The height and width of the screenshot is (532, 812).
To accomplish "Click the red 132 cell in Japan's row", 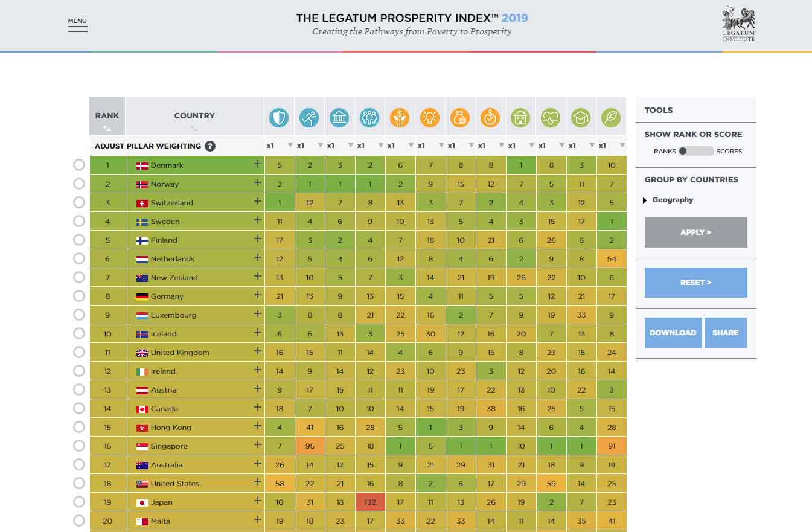I will [x=370, y=502].
